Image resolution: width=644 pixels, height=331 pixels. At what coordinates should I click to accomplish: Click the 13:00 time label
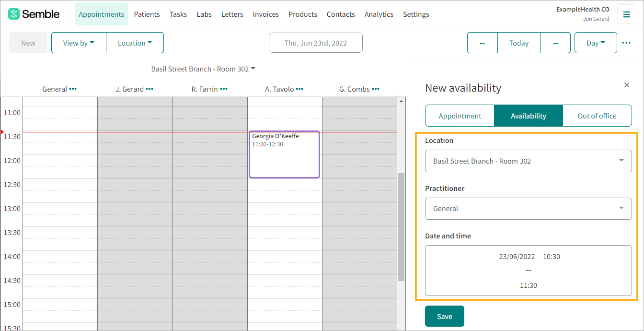pyautogui.click(x=12, y=209)
